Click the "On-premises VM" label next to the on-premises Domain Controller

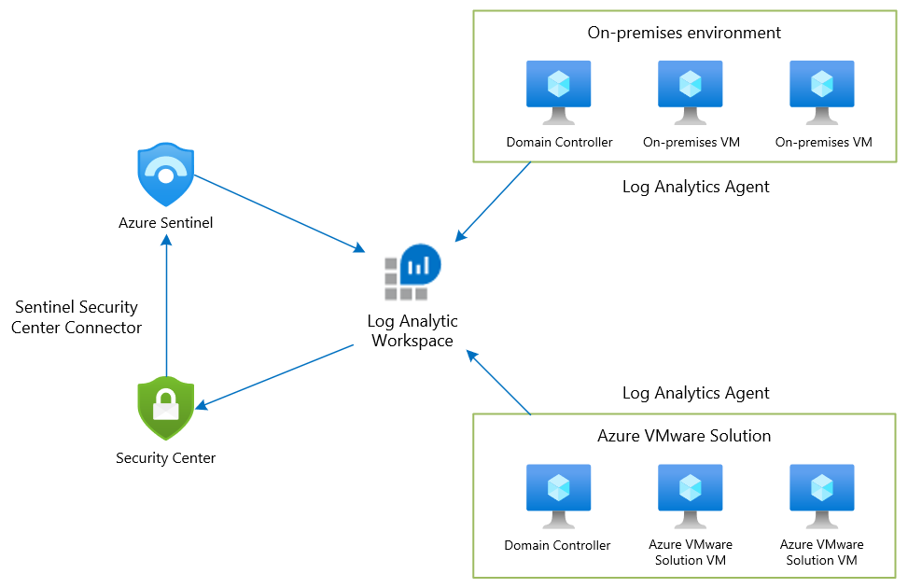click(691, 142)
